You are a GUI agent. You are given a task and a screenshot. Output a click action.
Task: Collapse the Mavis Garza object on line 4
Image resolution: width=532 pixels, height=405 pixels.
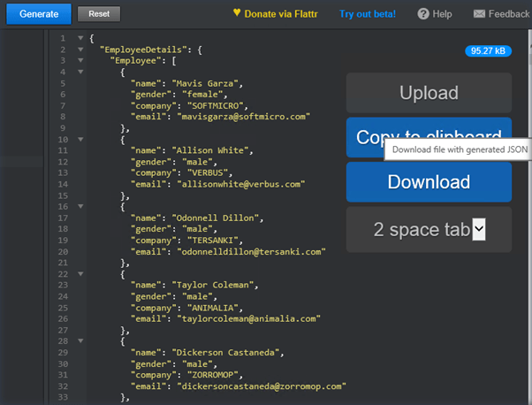click(80, 72)
